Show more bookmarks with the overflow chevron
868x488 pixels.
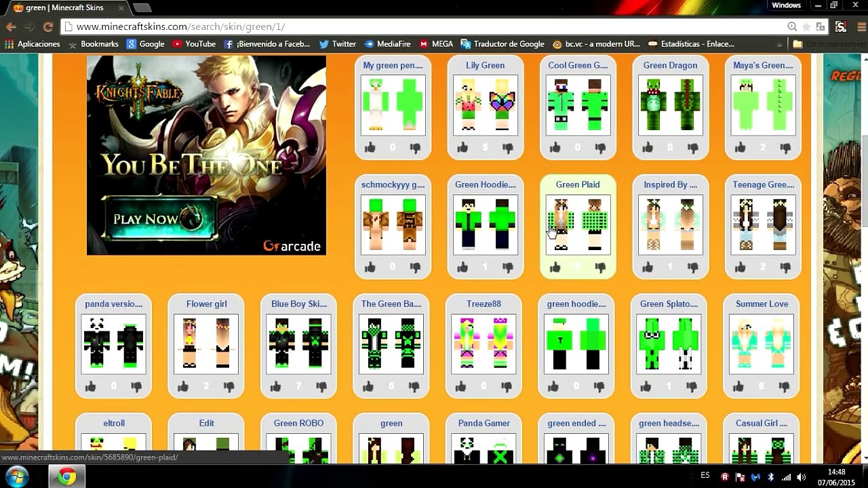click(x=780, y=44)
